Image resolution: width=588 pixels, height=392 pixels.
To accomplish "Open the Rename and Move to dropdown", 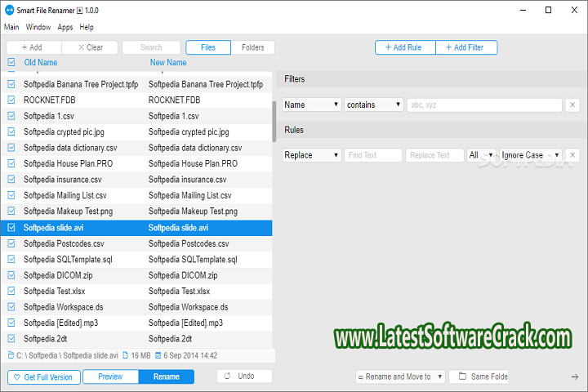I will [x=400, y=376].
